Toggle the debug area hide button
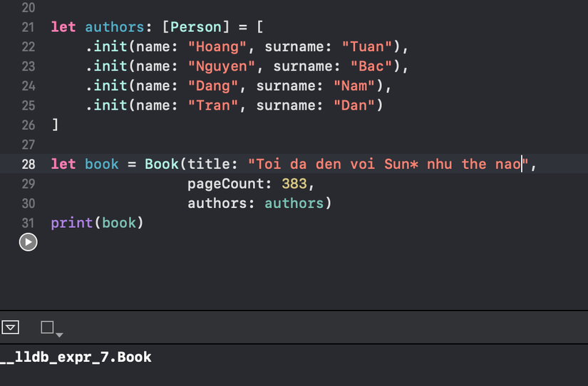 [11, 328]
